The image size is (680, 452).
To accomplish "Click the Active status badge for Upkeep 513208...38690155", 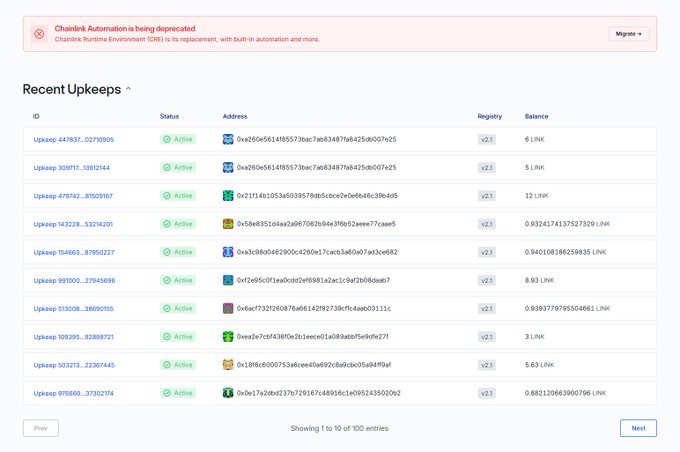I will pyautogui.click(x=178, y=308).
